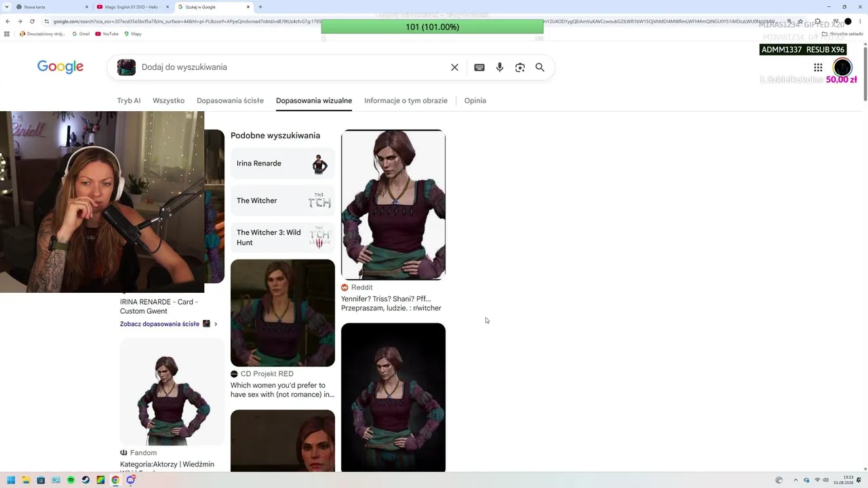Open the on-screen keyboard input tool
The height and width of the screenshot is (488, 868).
[479, 67]
